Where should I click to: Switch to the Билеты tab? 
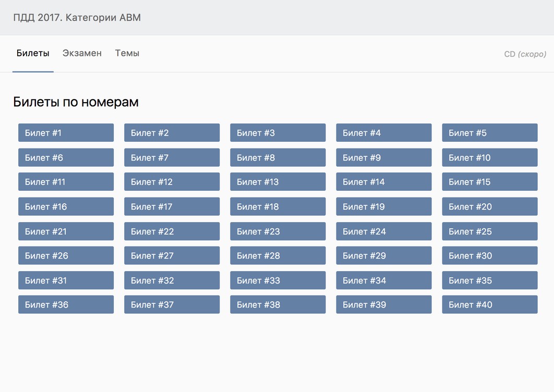[33, 53]
